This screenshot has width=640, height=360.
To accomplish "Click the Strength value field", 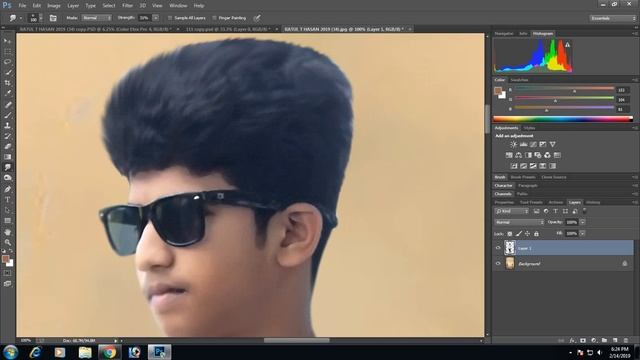I will click(x=144, y=18).
